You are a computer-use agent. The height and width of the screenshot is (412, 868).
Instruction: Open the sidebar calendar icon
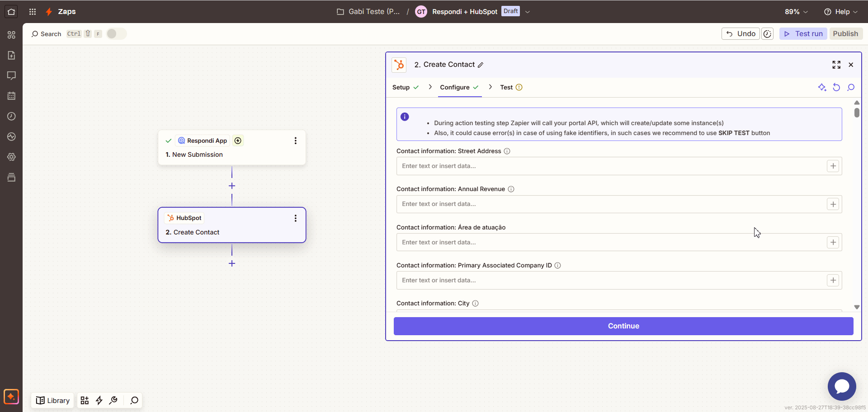coord(11,96)
